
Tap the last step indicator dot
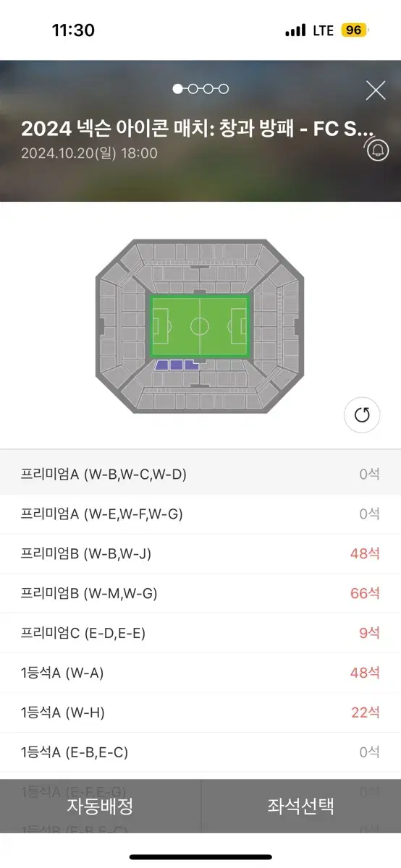[x=224, y=89]
